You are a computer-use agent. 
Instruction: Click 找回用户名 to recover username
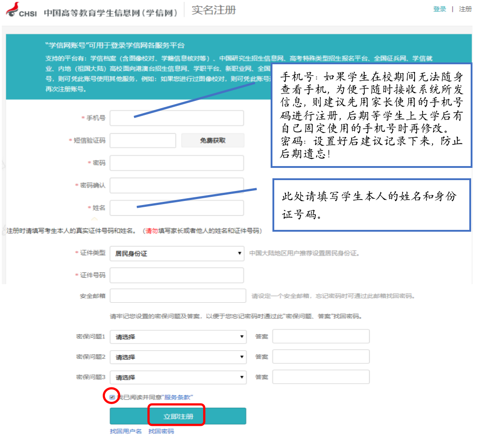126,431
